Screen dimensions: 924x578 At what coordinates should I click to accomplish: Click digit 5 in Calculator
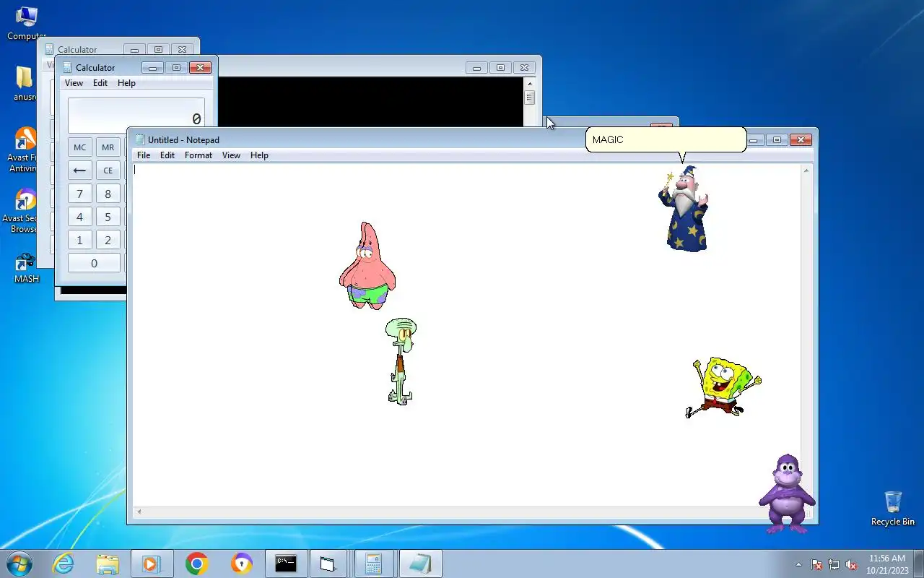pyautogui.click(x=108, y=217)
